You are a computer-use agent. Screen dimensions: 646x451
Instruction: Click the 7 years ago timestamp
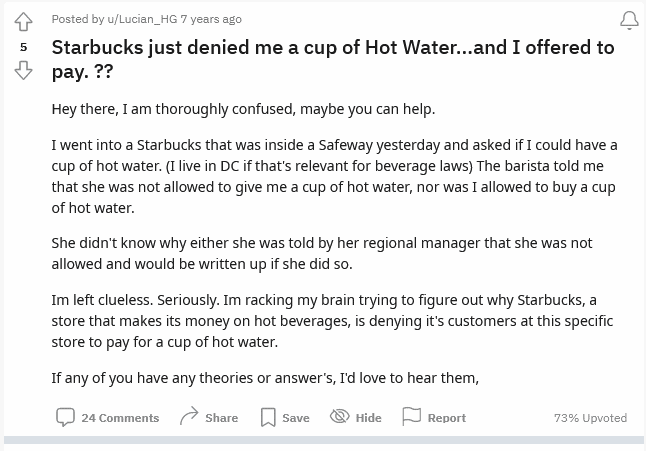[x=211, y=19]
